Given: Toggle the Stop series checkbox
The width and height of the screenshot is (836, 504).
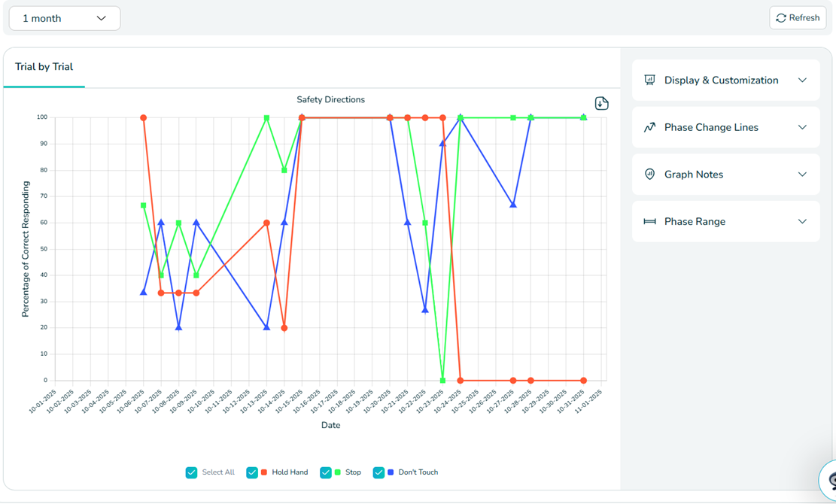Looking at the screenshot, I should (x=326, y=472).
